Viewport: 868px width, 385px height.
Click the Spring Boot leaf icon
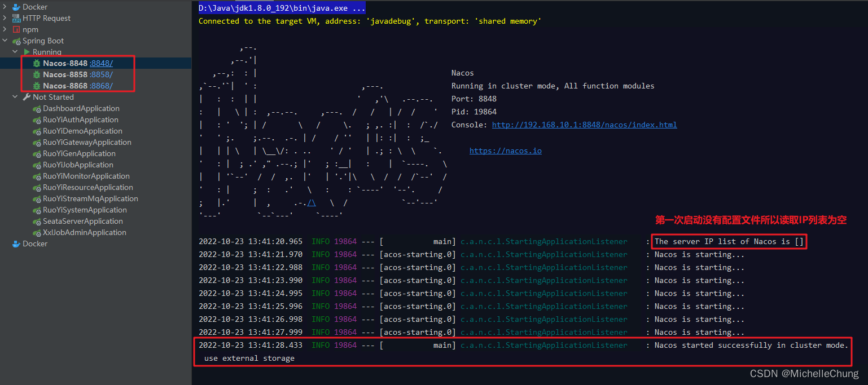click(x=16, y=41)
